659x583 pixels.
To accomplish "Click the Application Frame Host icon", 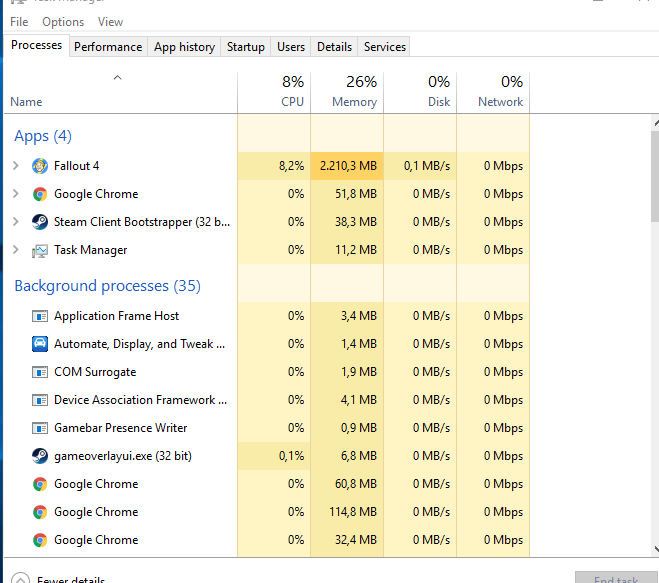I will coord(40,316).
